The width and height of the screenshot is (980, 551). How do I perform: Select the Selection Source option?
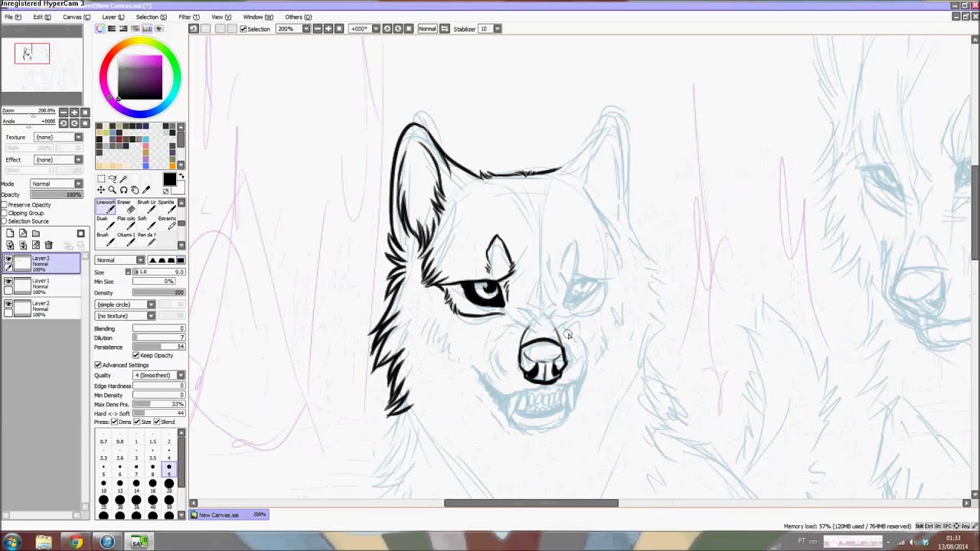(5, 222)
